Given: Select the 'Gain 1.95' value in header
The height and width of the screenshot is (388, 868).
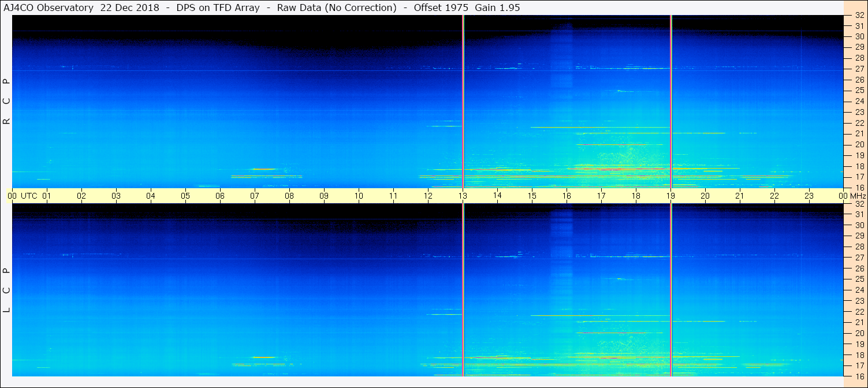Looking at the screenshot, I should [x=498, y=8].
